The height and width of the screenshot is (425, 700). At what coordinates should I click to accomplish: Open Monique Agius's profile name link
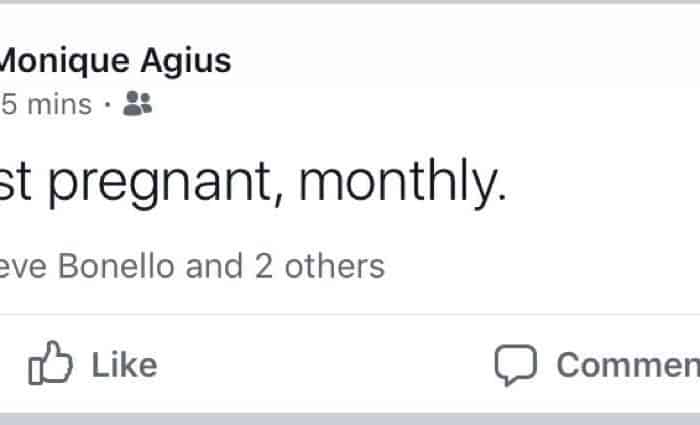pos(114,62)
